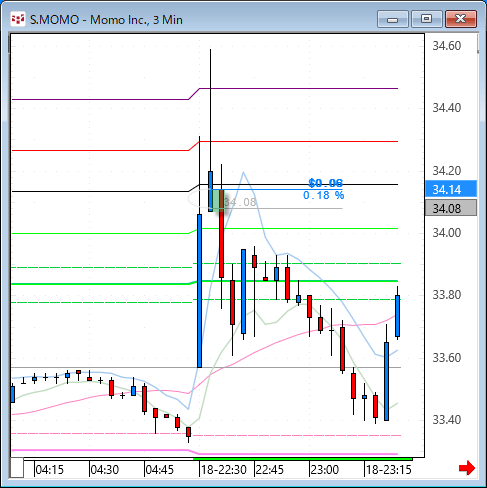
Task: Click the window title S.MOMO - Momo Inc., 3 Min
Action: pyautogui.click(x=106, y=20)
